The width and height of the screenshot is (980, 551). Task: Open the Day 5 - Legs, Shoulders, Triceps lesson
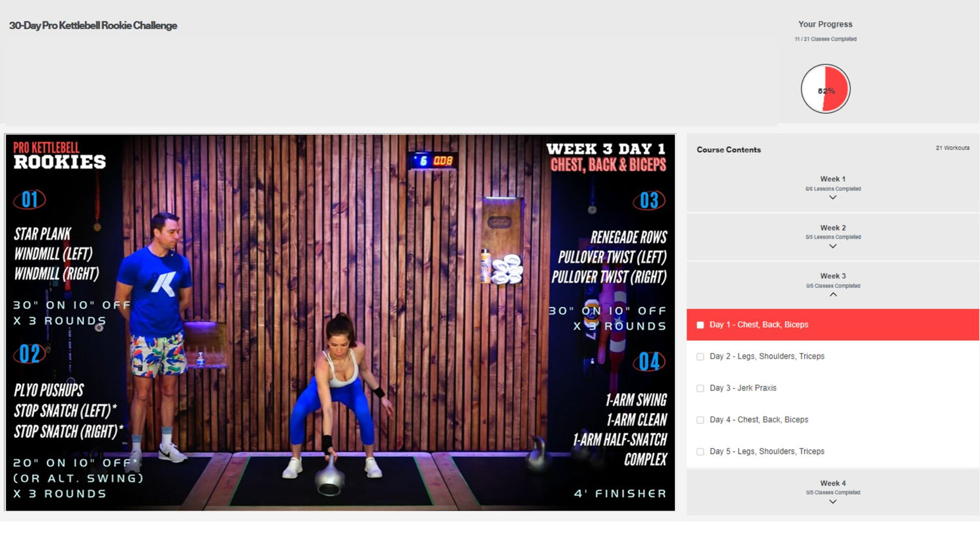click(766, 451)
